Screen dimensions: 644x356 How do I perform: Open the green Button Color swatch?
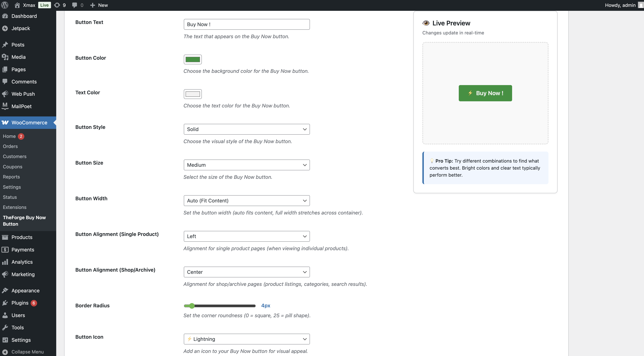(x=192, y=59)
